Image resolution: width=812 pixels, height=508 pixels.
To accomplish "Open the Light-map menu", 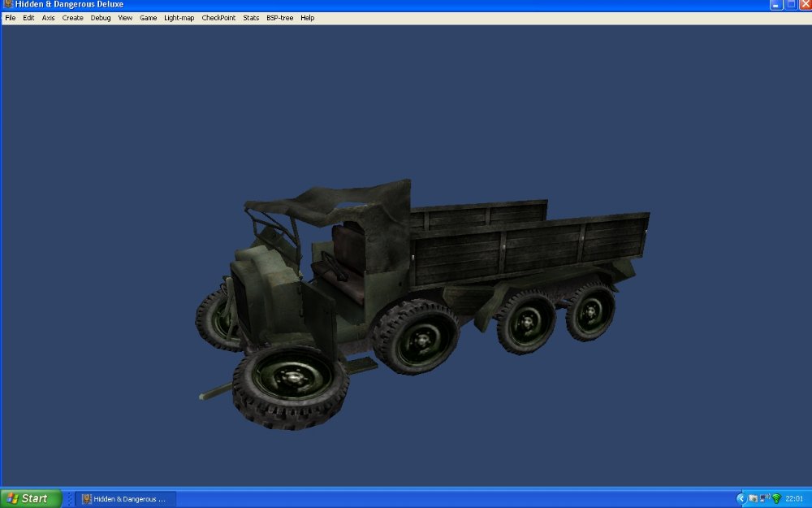I will (179, 18).
